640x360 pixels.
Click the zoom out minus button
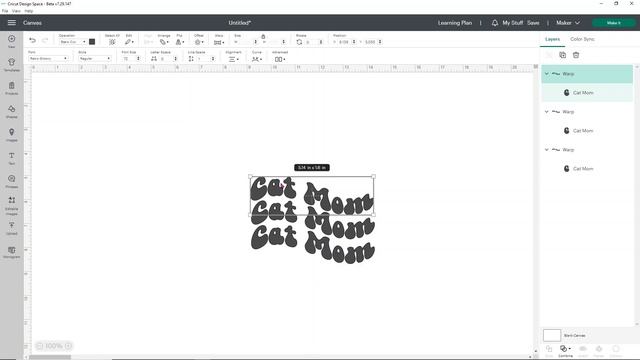coord(40,346)
